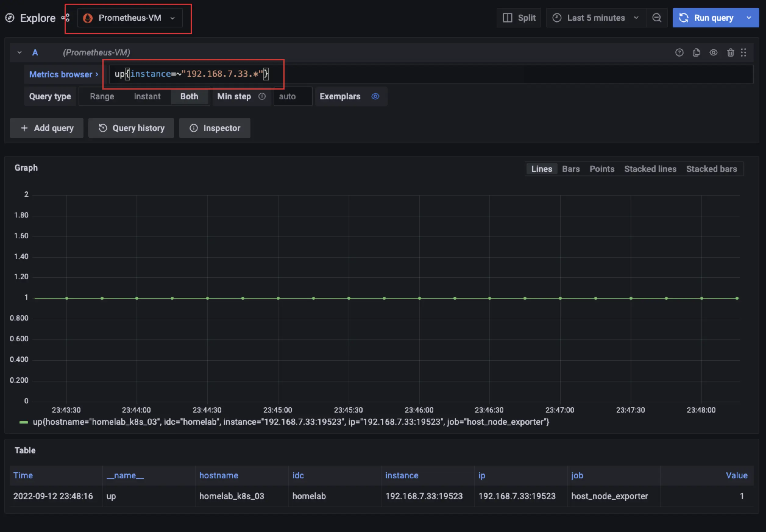
Task: Click the query letter A label
Action: tap(35, 52)
